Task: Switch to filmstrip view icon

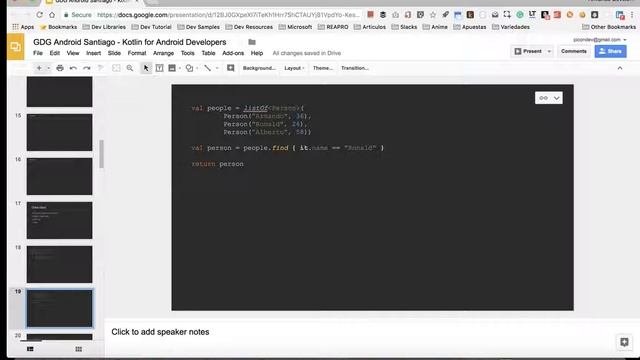Action: (x=30, y=349)
